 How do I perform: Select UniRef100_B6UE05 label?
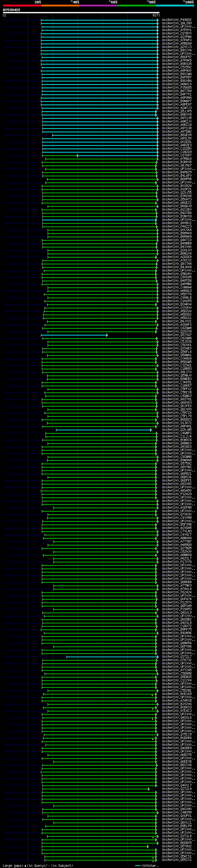tap(177, 135)
